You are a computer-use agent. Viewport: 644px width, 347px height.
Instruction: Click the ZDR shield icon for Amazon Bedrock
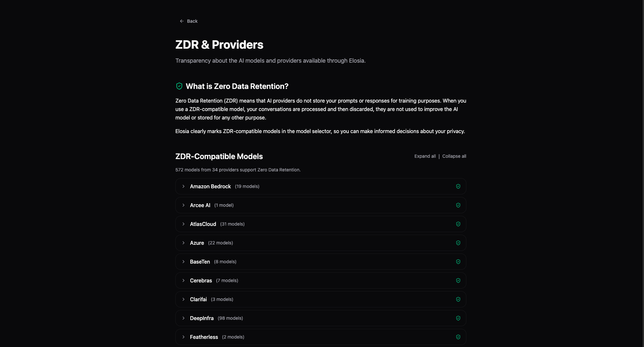pos(458,186)
